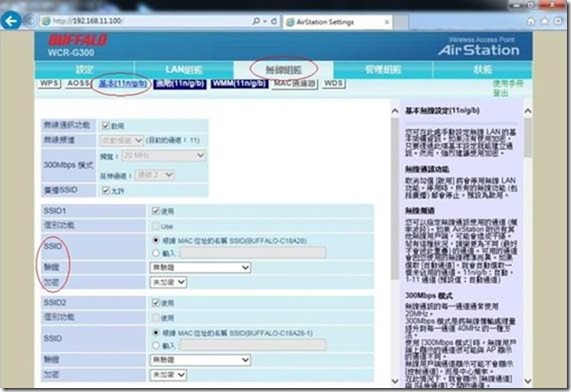Select the SSID1 輸入 radio button
The width and height of the screenshot is (571, 392).
[x=156, y=253]
